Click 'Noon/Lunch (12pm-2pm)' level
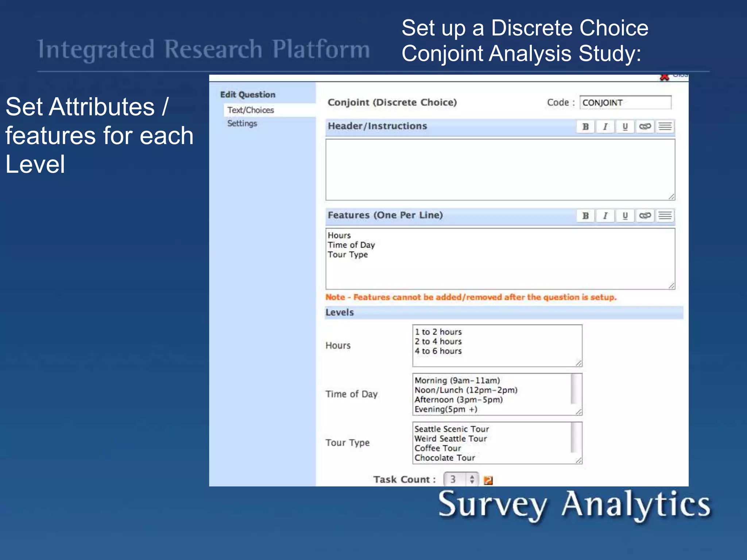Screen dimensions: 747x560 pyautogui.click(x=466, y=390)
